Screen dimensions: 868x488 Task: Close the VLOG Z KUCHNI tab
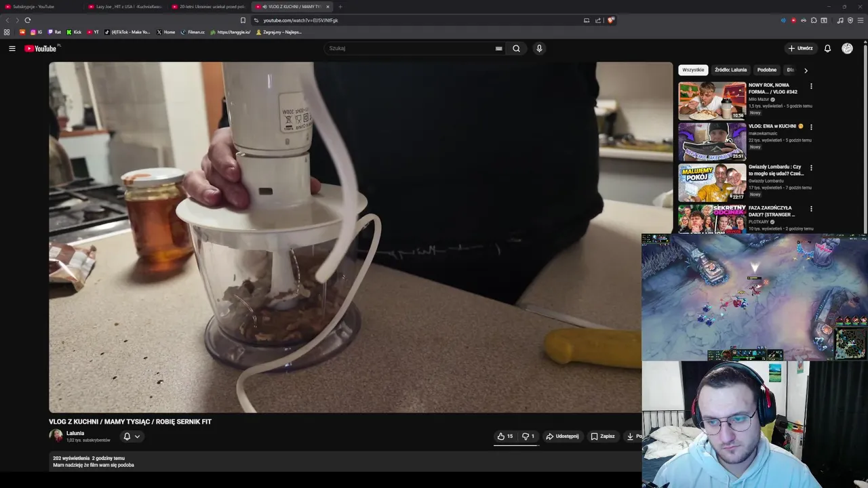[328, 7]
